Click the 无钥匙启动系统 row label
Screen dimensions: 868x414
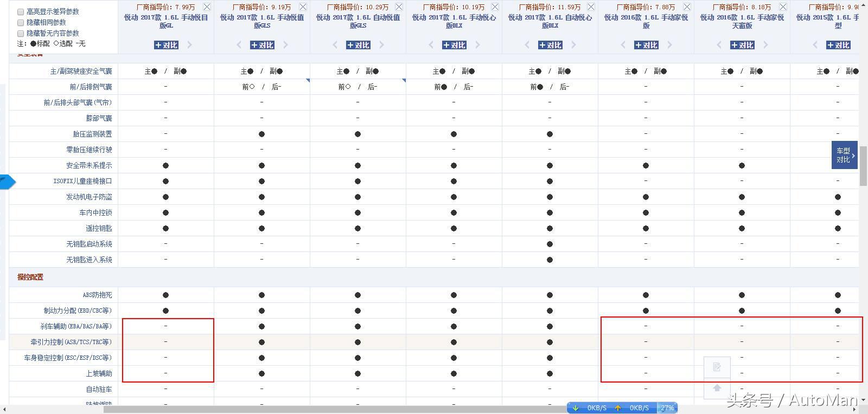point(90,244)
